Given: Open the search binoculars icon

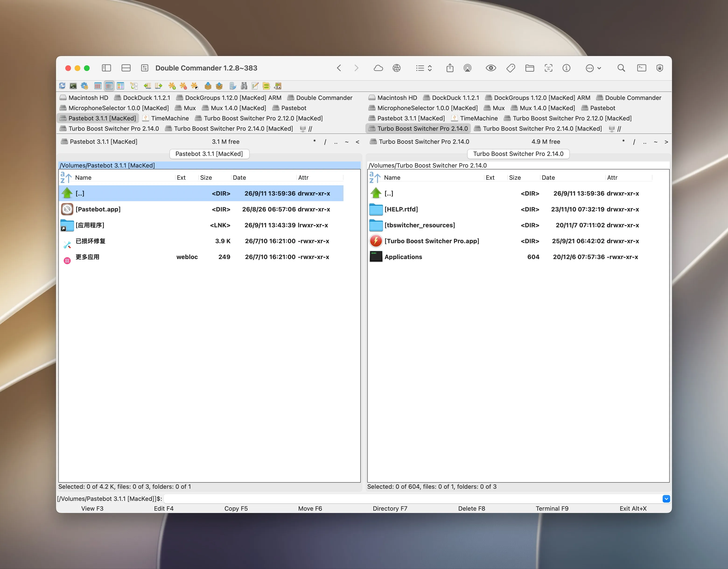Looking at the screenshot, I should click(x=244, y=86).
